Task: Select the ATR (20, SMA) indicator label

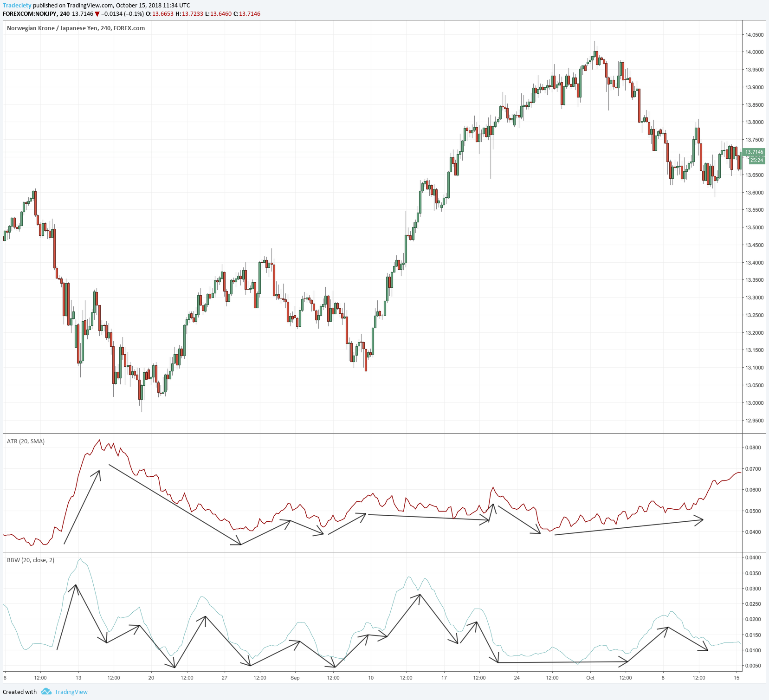Action: (26, 441)
